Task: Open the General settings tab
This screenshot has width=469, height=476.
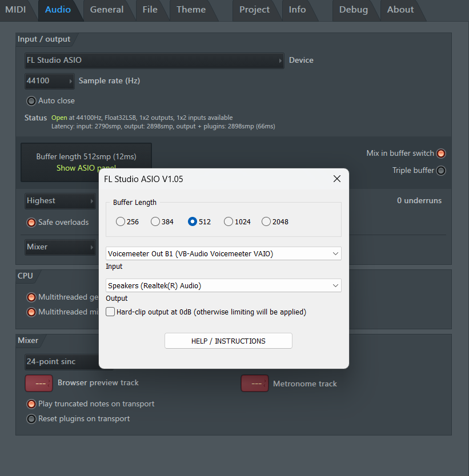Action: click(x=106, y=9)
